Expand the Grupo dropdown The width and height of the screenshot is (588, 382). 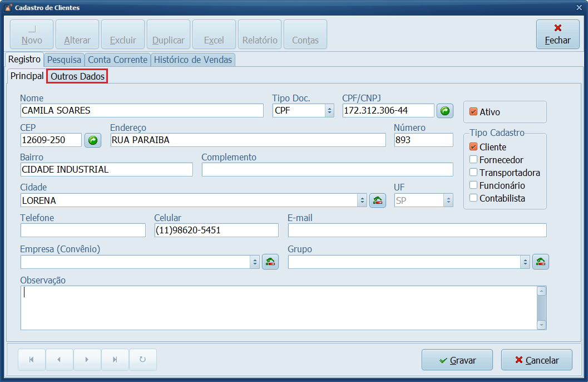point(525,262)
